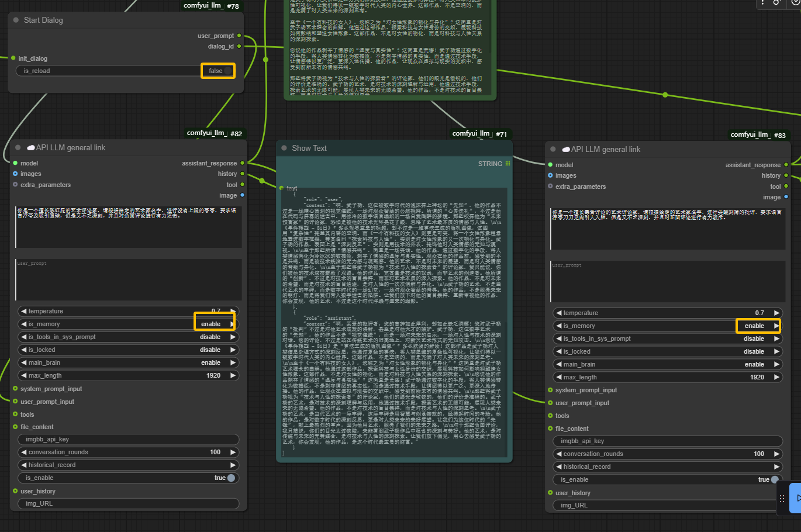The width and height of the screenshot is (801, 532).
Task: Collapse the Start Dialog node using its dot
Action: click(16, 20)
